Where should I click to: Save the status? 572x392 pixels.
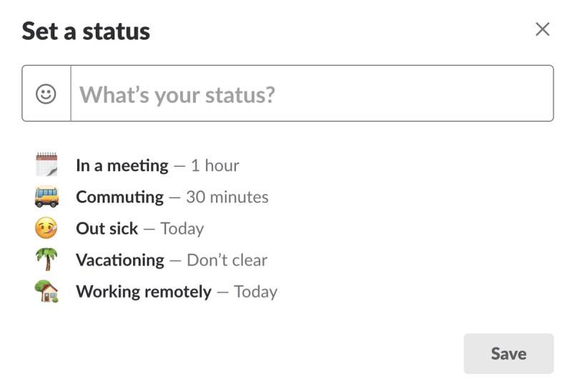tap(508, 353)
